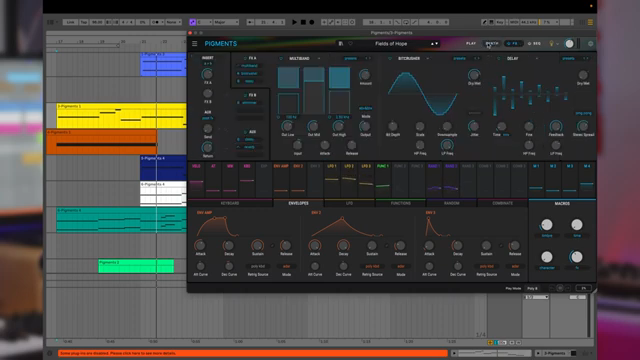Open the Pigments hamburger menu
This screenshot has width=640, height=360.
195,44
